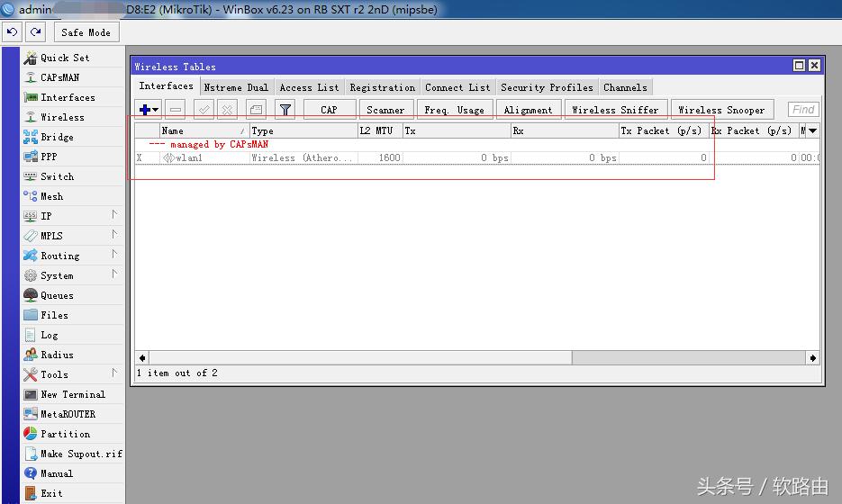Click the redo arrow in top toolbar
This screenshot has width=842, height=504.
36,31
